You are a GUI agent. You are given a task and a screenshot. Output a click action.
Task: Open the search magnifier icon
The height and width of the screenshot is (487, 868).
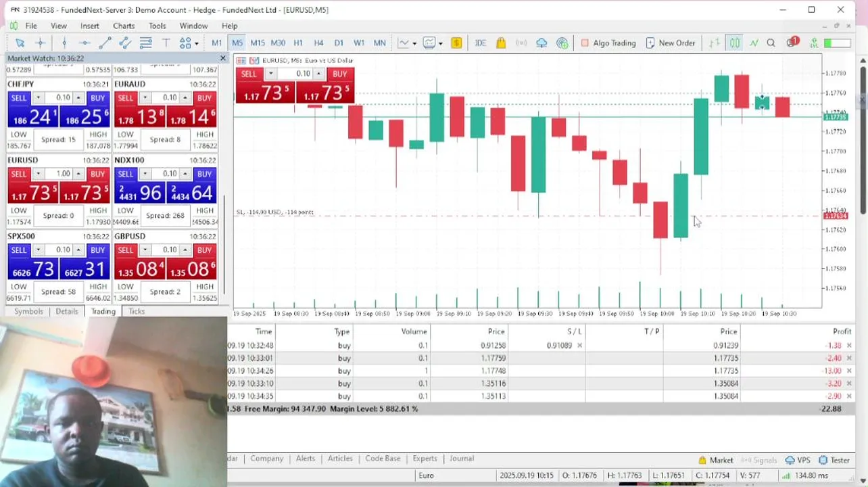point(771,43)
